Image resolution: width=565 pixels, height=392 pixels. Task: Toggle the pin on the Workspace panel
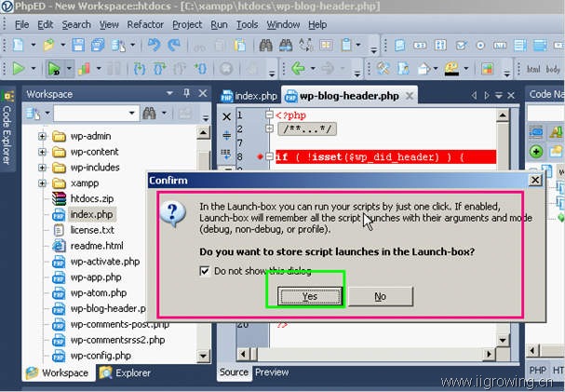[186, 93]
